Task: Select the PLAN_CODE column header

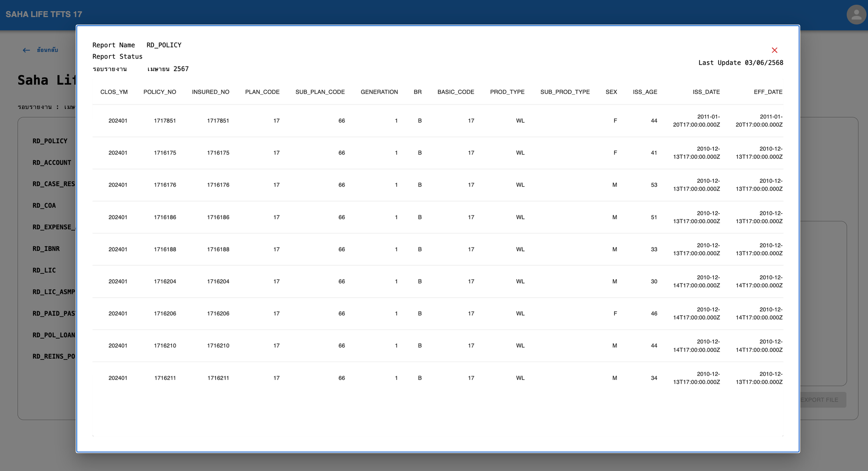Action: coord(262,92)
